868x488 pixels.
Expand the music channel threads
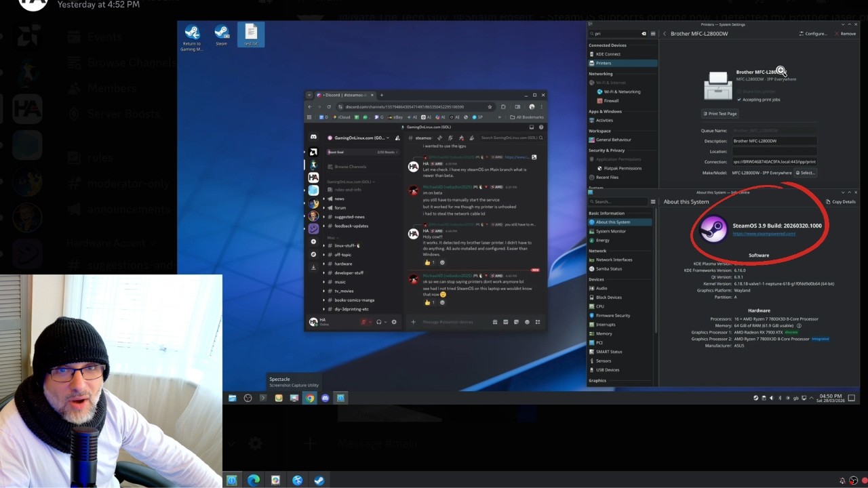click(x=324, y=282)
